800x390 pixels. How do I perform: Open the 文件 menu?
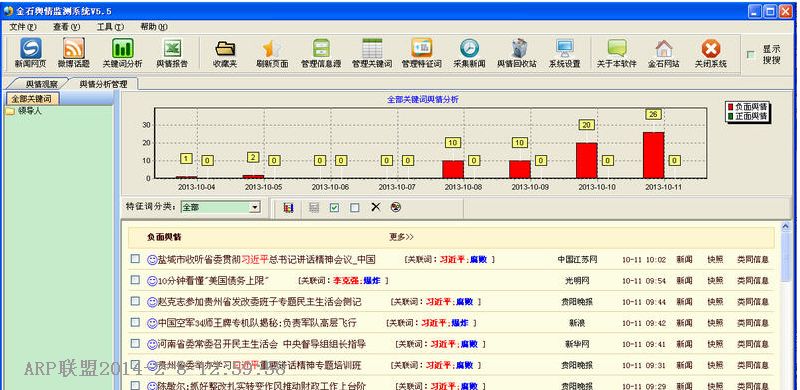tap(23, 27)
